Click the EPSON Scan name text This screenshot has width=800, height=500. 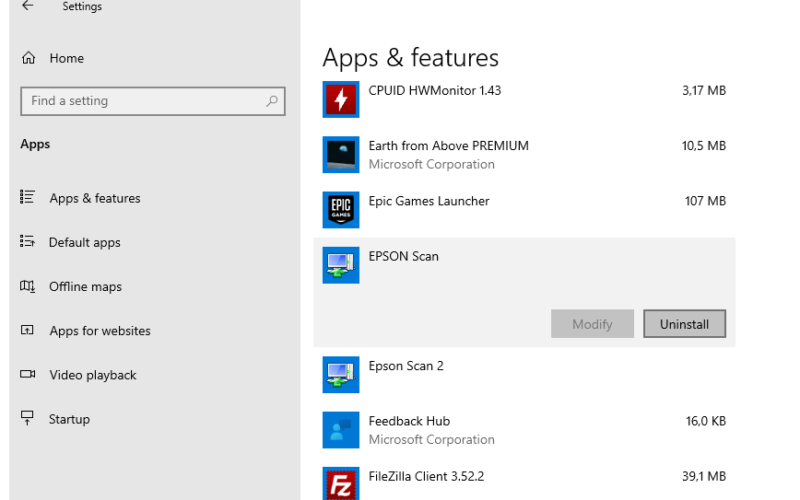click(x=404, y=256)
